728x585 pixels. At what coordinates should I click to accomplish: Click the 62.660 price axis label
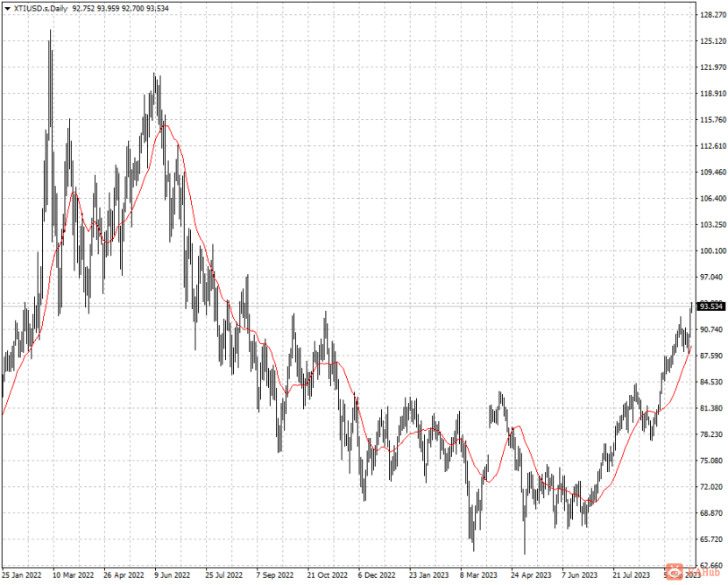[713, 566]
